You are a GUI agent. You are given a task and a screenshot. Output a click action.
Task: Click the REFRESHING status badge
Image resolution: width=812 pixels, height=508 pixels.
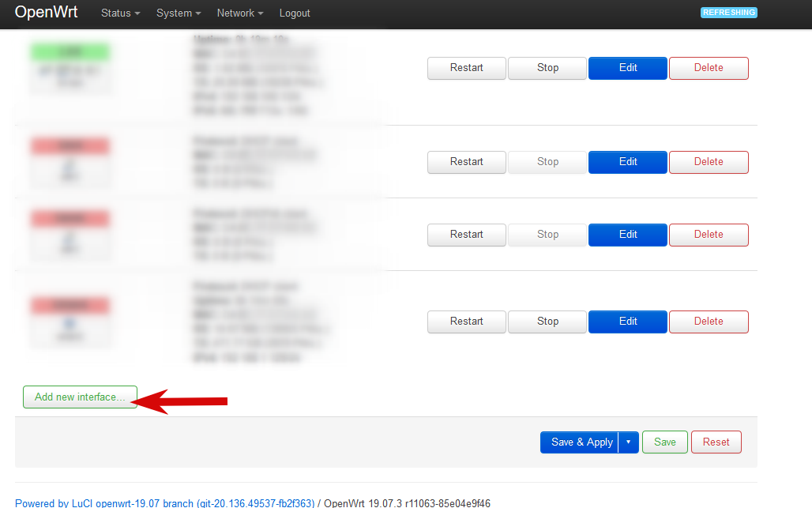(x=728, y=13)
